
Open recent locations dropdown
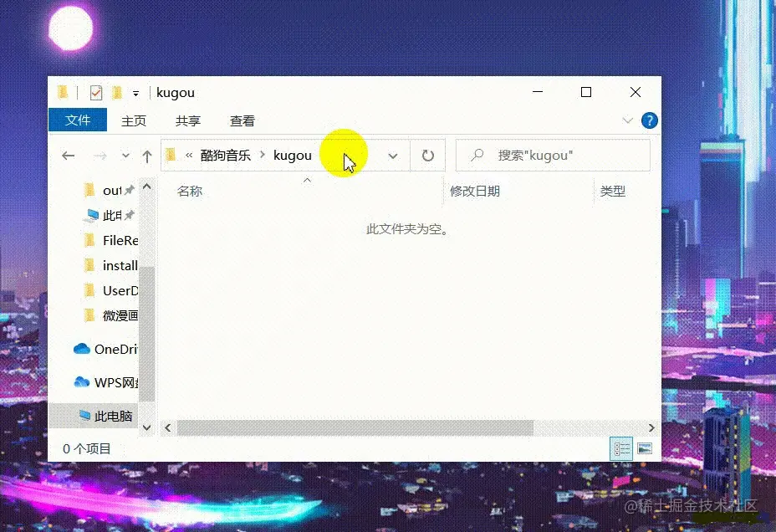coord(125,156)
